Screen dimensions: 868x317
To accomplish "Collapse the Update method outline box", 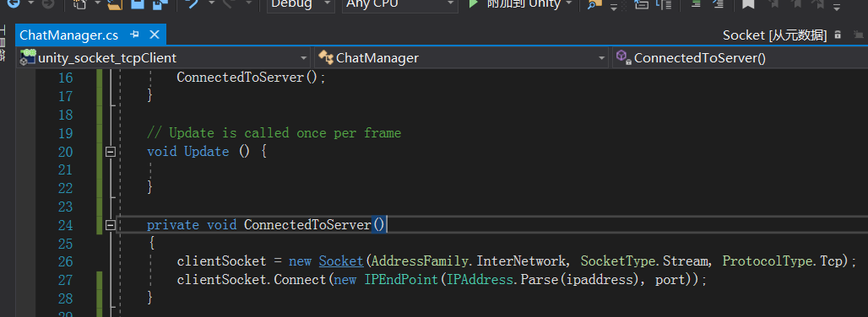I will pos(110,151).
